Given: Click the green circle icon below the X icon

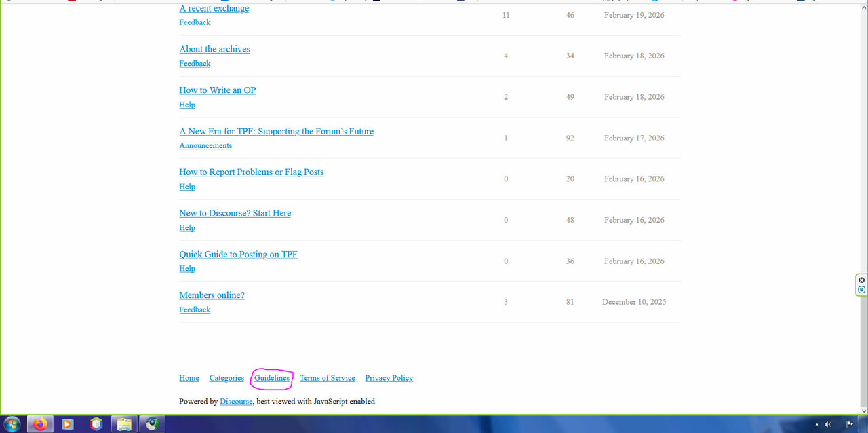Looking at the screenshot, I should [862, 289].
